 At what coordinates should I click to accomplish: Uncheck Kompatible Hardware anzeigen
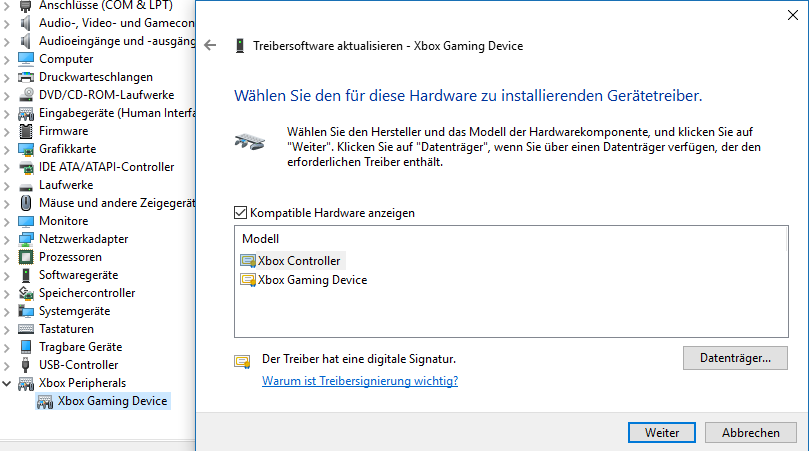click(240, 213)
